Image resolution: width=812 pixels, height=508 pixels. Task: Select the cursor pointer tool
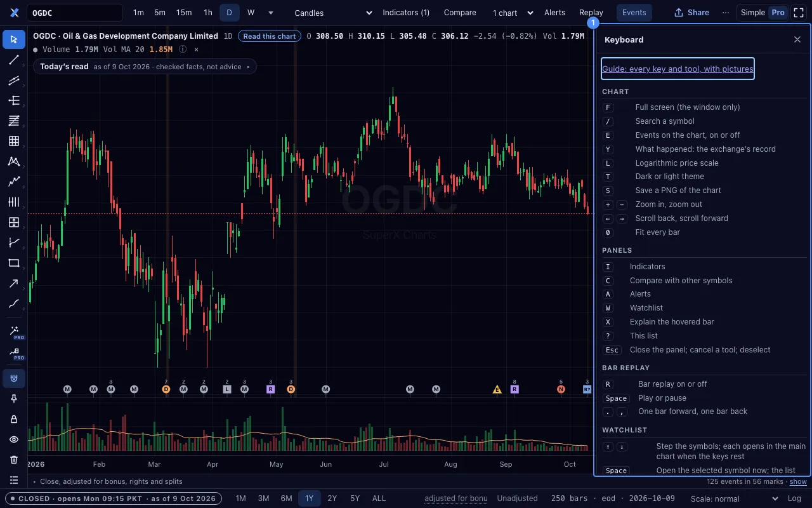14,39
